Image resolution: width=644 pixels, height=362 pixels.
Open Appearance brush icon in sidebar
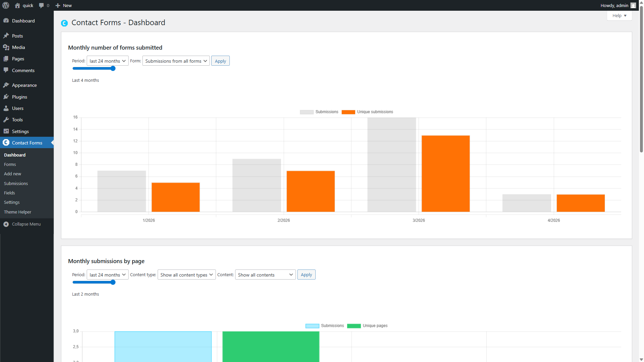click(x=6, y=85)
